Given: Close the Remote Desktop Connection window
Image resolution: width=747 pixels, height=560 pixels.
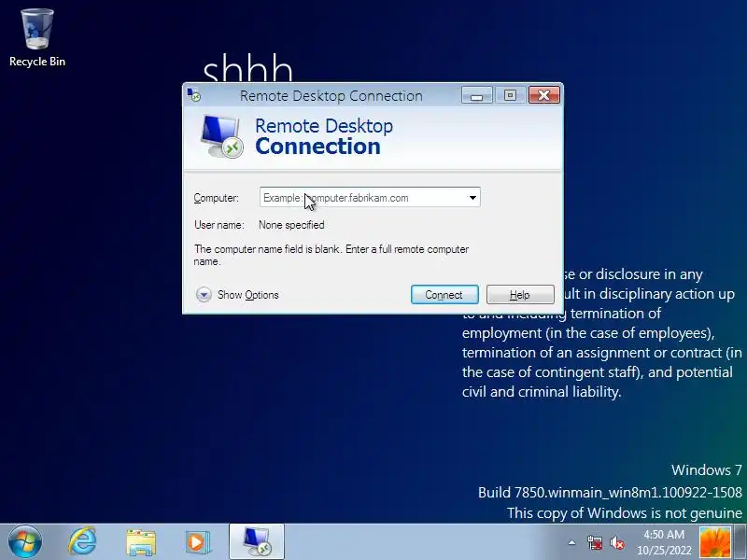Looking at the screenshot, I should (x=543, y=95).
